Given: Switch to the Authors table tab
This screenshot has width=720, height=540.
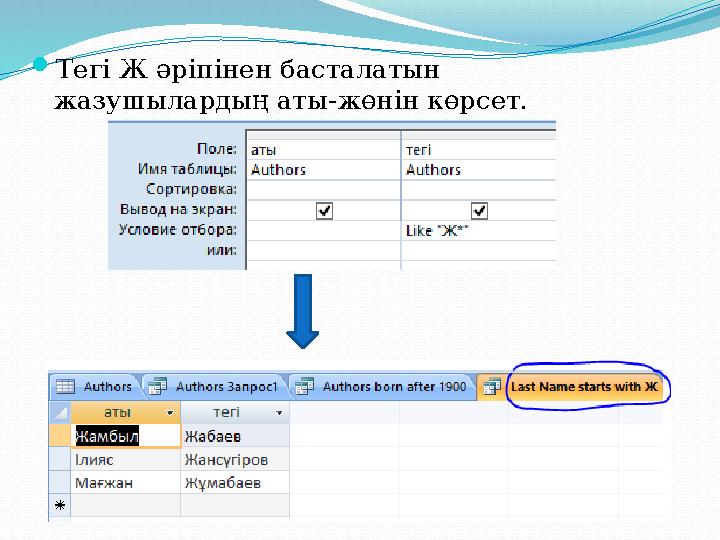Looking at the screenshot, I should click(96, 387).
